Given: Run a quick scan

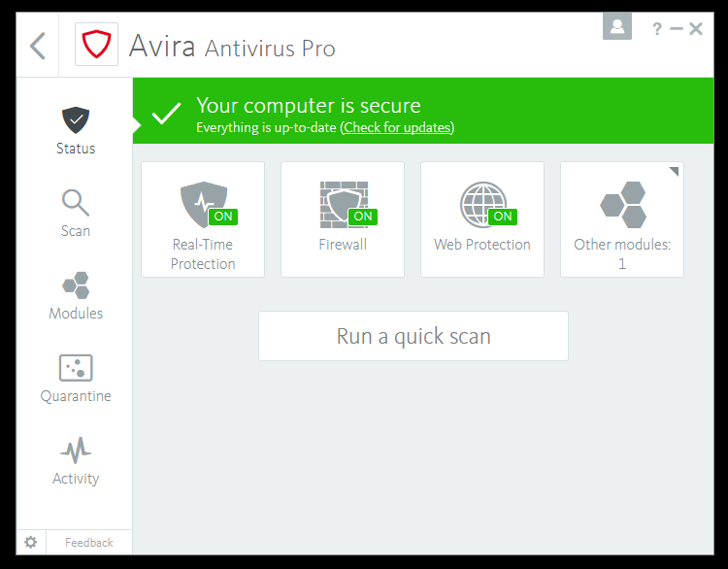Looking at the screenshot, I should 414,336.
